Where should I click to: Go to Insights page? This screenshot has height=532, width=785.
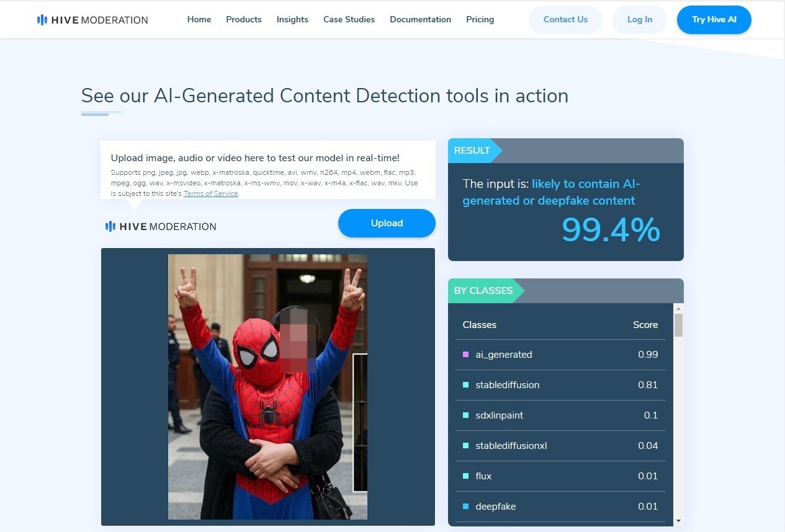point(292,19)
